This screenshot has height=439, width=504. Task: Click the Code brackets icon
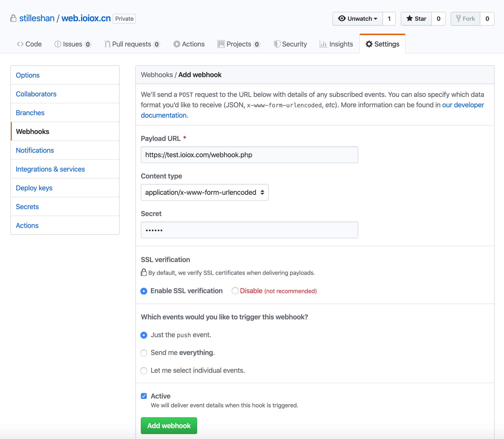coord(20,44)
